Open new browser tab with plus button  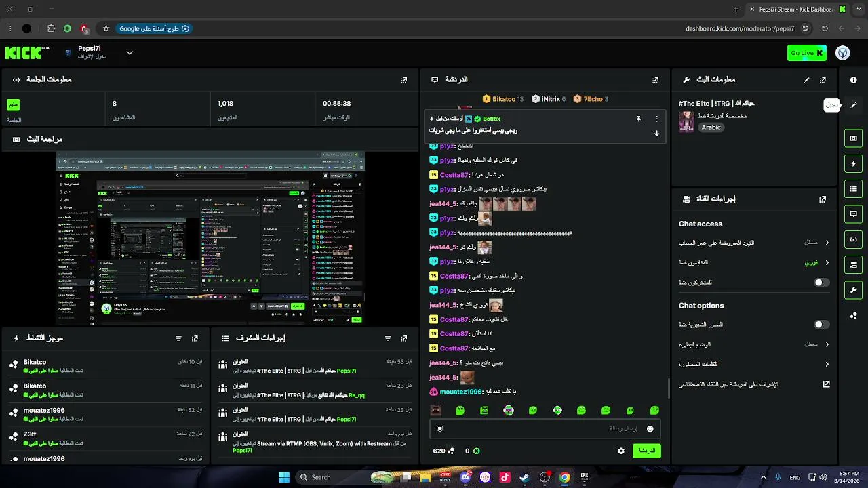click(736, 9)
